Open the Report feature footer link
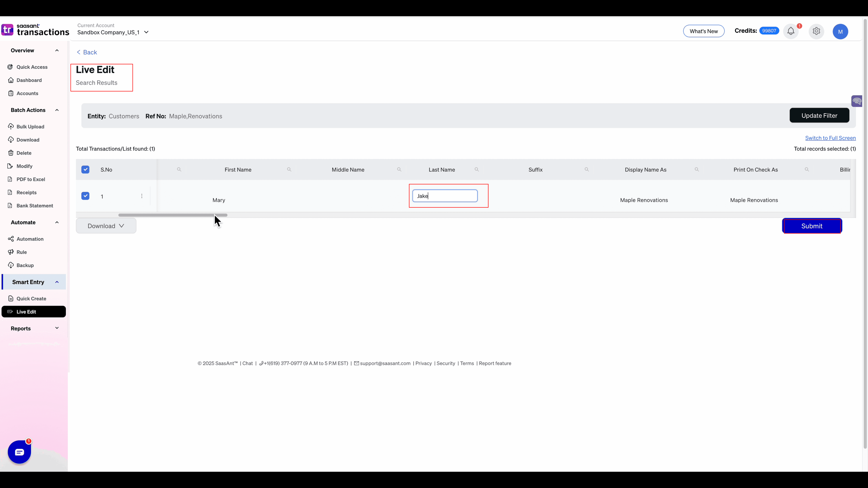This screenshot has width=868, height=488. pyautogui.click(x=495, y=363)
